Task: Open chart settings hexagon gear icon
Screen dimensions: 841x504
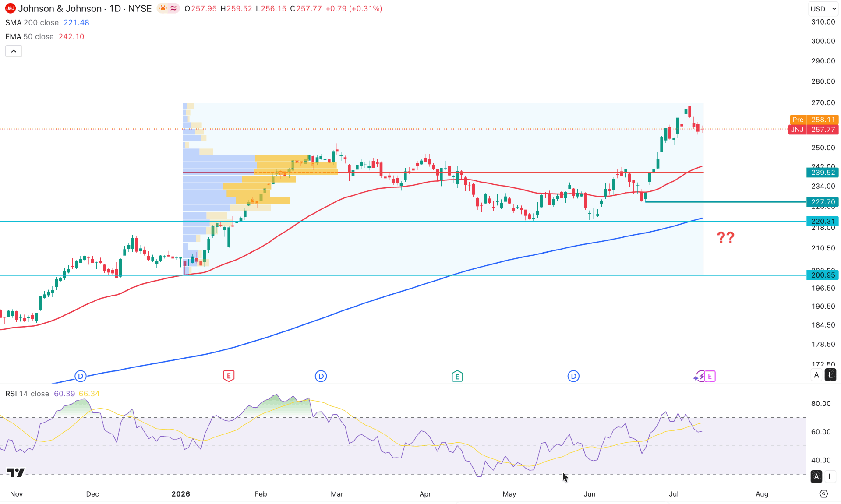Action: [x=823, y=494]
